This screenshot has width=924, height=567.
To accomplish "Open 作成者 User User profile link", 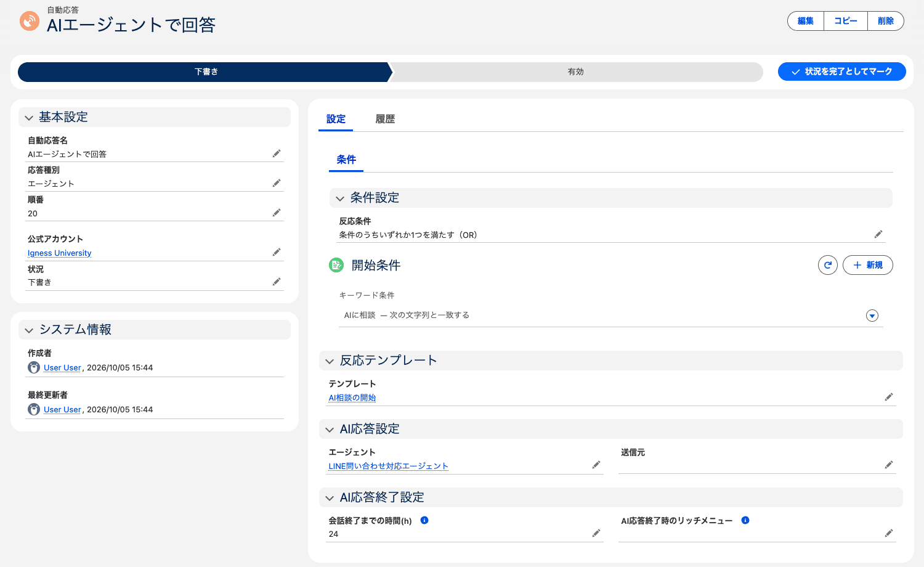I will [62, 367].
